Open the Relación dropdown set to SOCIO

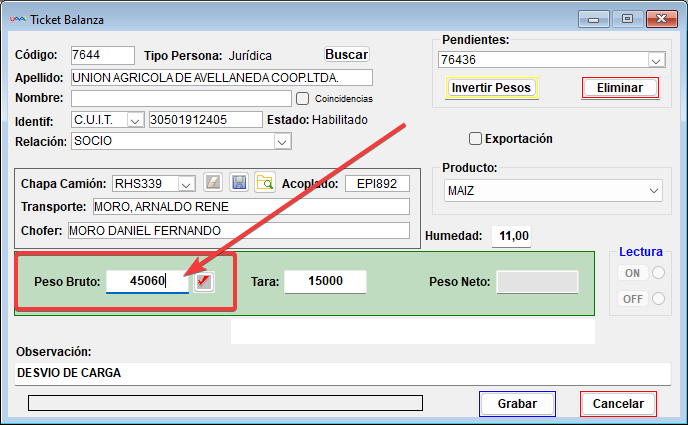point(281,142)
